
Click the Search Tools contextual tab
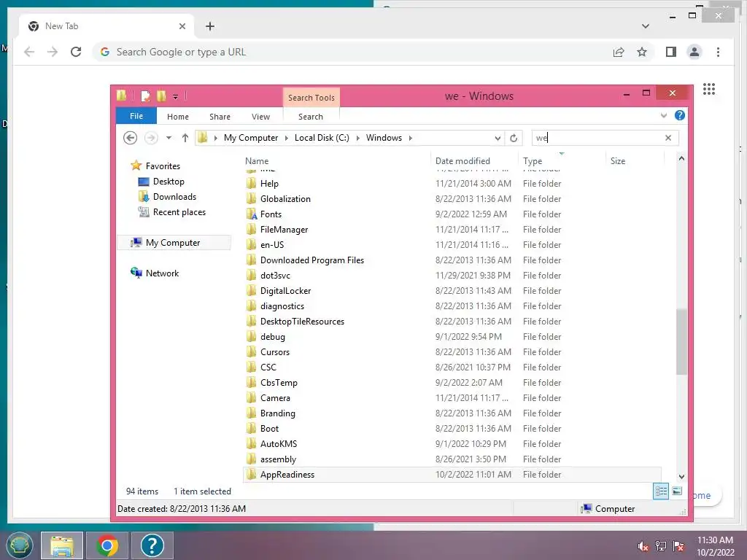coord(311,98)
